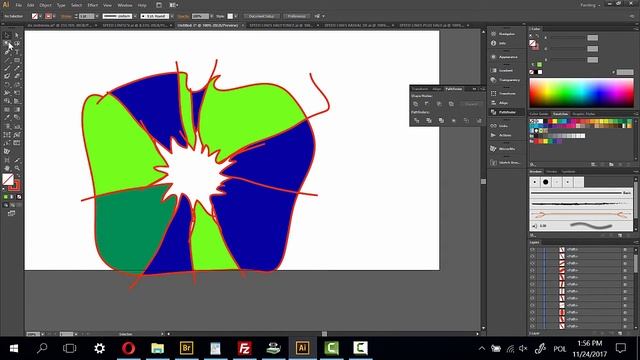Click the Trim pathfinder icon
Screen dimensions: 640x360
point(429,120)
